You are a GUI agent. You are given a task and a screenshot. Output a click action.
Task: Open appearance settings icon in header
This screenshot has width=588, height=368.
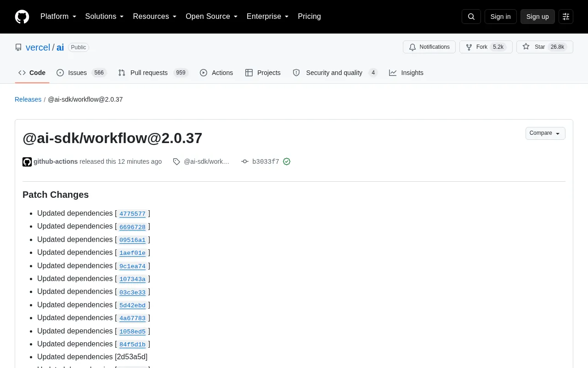pyautogui.click(x=566, y=17)
